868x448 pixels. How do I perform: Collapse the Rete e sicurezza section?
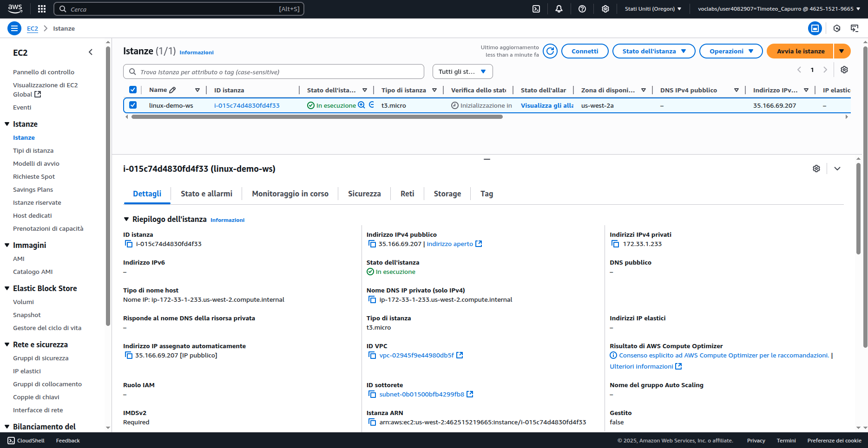tap(7, 344)
